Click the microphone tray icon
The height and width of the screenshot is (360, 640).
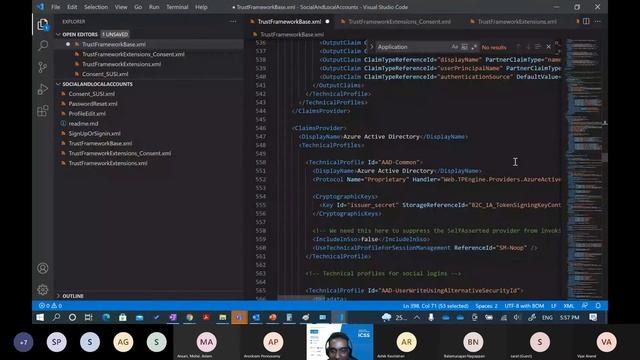click(431, 317)
